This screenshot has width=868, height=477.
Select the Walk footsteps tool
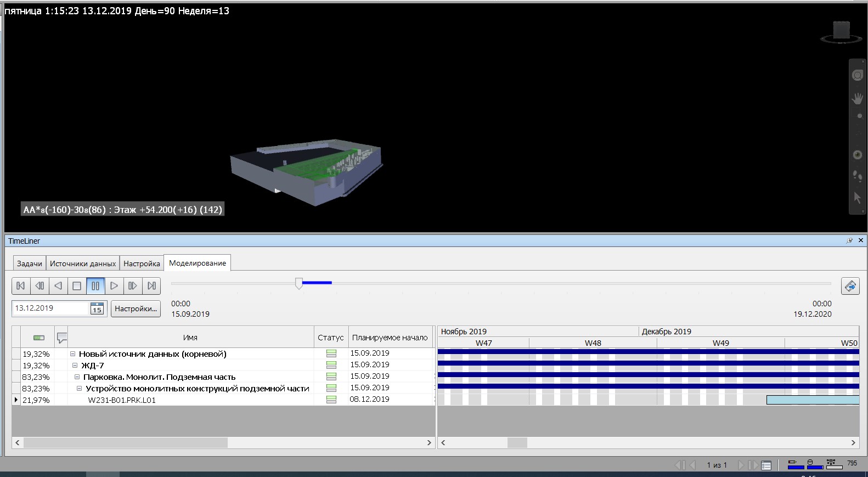pos(858,176)
